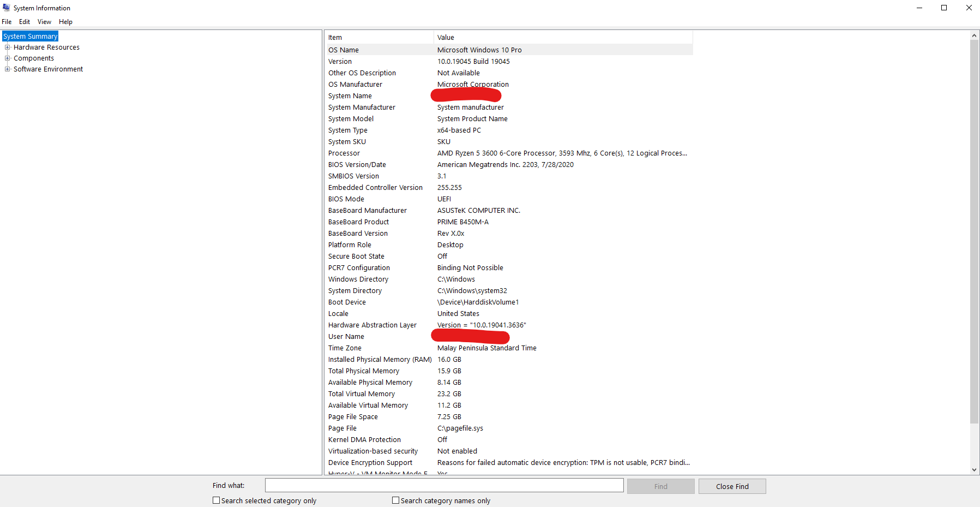This screenshot has height=507, width=980.
Task: Click the ASUSTeK COMPUTER INC. value
Action: [479, 210]
